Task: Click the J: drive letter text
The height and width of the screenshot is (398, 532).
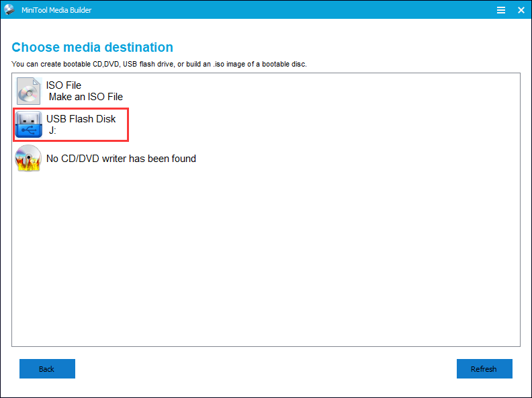Action: (x=52, y=130)
